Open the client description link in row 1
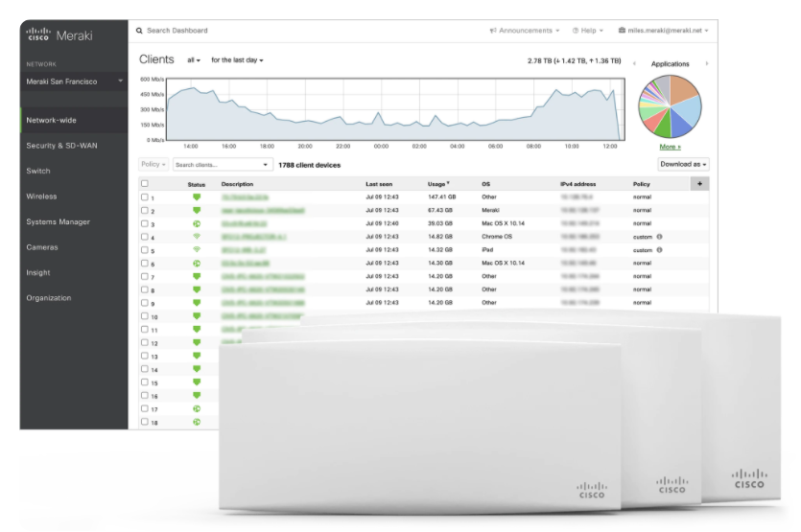 (245, 197)
